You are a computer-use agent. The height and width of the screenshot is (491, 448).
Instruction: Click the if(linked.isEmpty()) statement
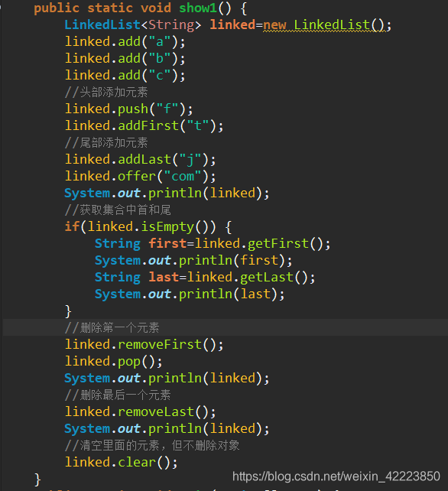pyautogui.click(x=148, y=227)
